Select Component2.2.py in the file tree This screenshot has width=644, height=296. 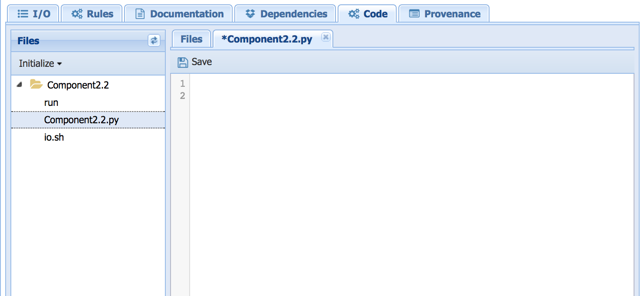[81, 120]
